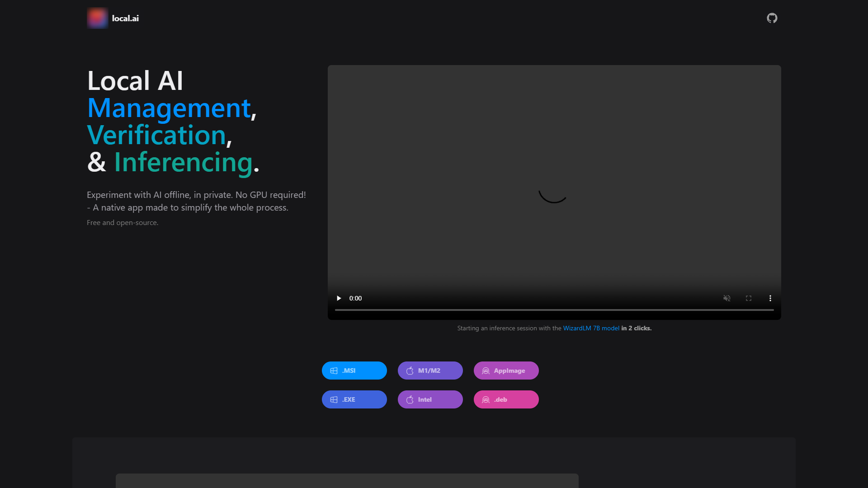Unmute the video audio
This screenshot has width=868, height=488.
tap(727, 298)
